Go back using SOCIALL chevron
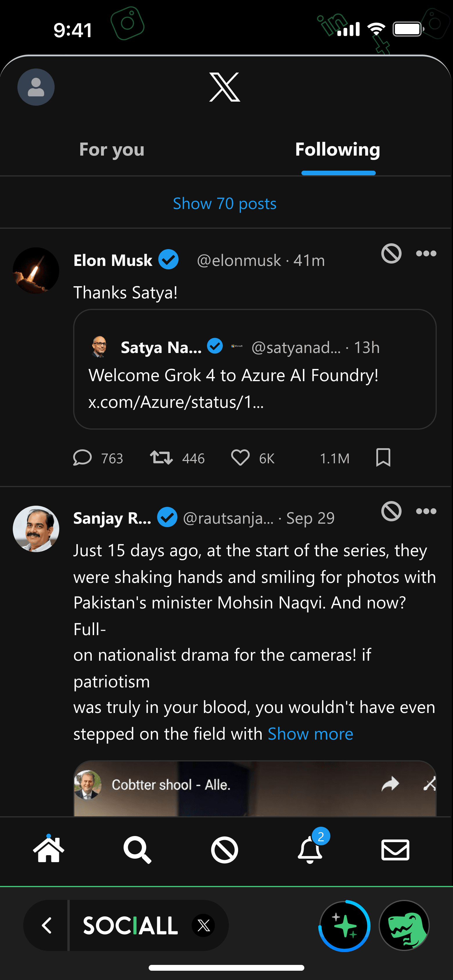This screenshot has height=980, width=453. [x=47, y=925]
